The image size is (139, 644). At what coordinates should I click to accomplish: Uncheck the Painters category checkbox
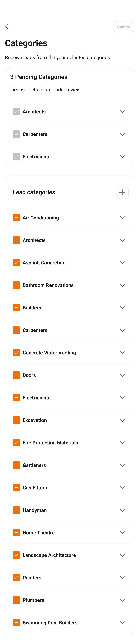tap(16, 578)
